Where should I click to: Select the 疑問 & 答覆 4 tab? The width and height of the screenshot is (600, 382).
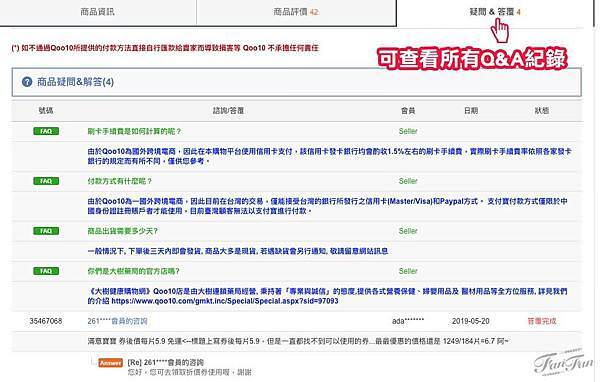pyautogui.click(x=495, y=12)
